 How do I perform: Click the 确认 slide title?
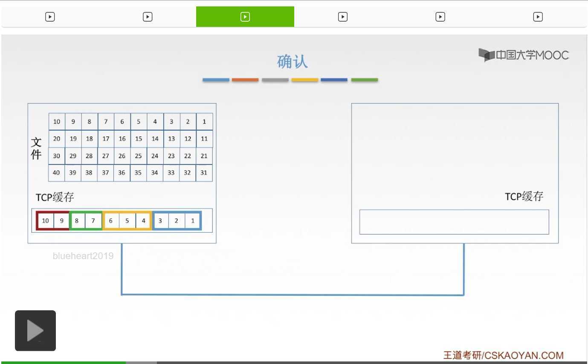(x=293, y=62)
